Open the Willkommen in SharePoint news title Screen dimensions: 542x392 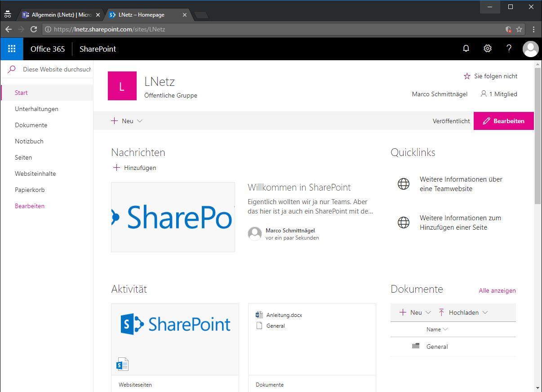pos(299,187)
